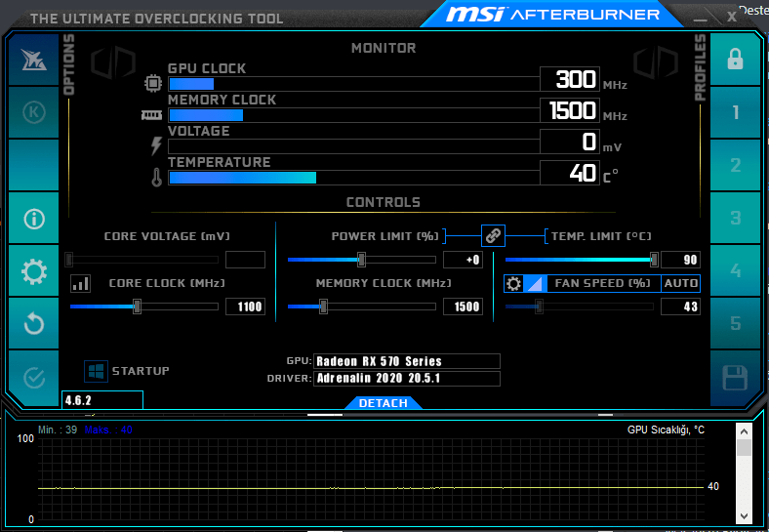Toggle the user-defined fan curve icon

pyautogui.click(x=535, y=283)
